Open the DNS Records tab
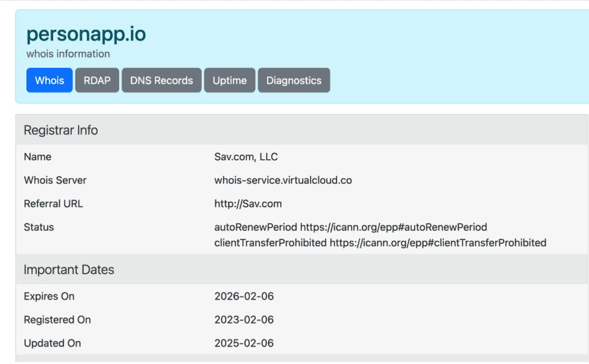This screenshot has height=364, width=589. point(162,81)
